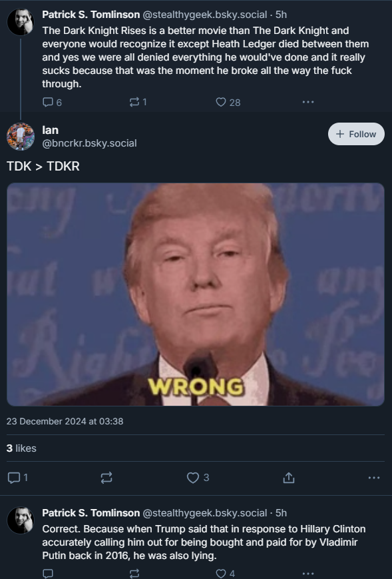Repost Patrick's Dark Knight Rises post

(138, 102)
